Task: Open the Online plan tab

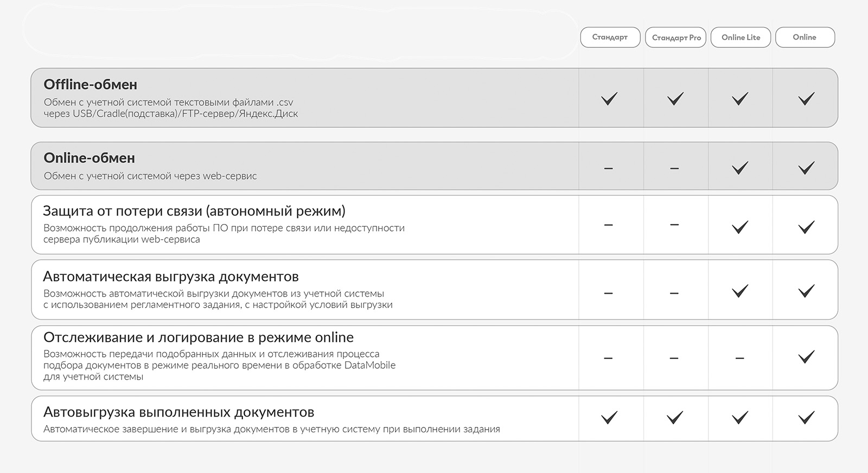Action: click(x=805, y=37)
